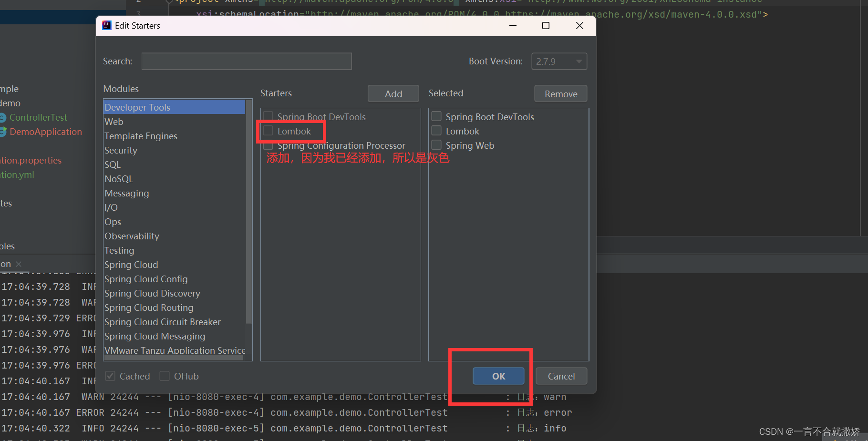The height and width of the screenshot is (441, 868).
Task: Select Spring Cloud Messaging module
Action: (x=175, y=336)
